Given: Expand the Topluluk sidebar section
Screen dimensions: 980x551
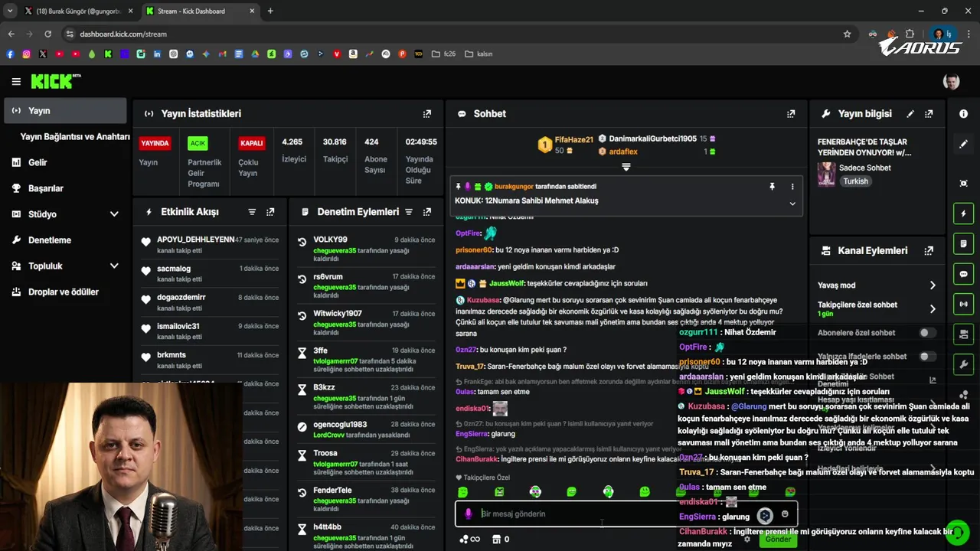Looking at the screenshot, I should pyautogui.click(x=114, y=266).
